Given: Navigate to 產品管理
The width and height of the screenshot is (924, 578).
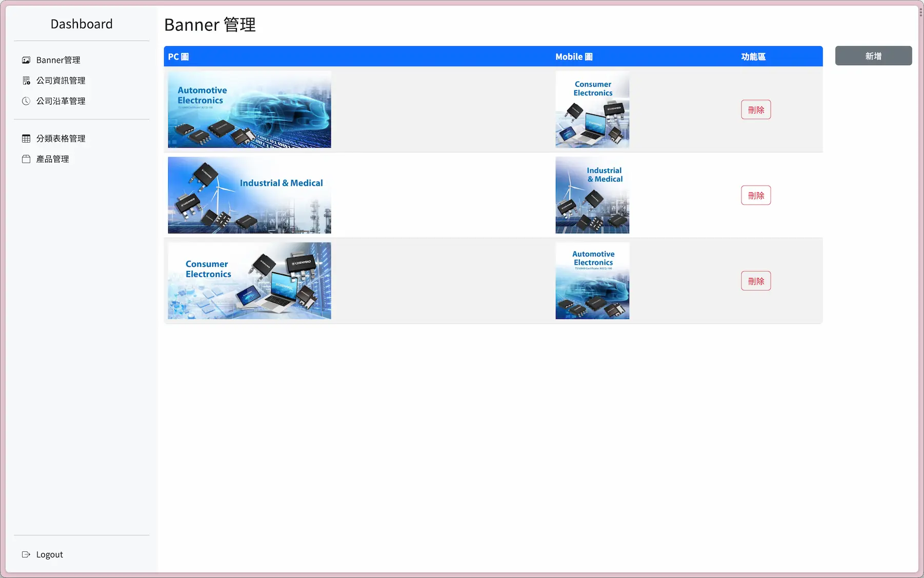Looking at the screenshot, I should point(52,159).
